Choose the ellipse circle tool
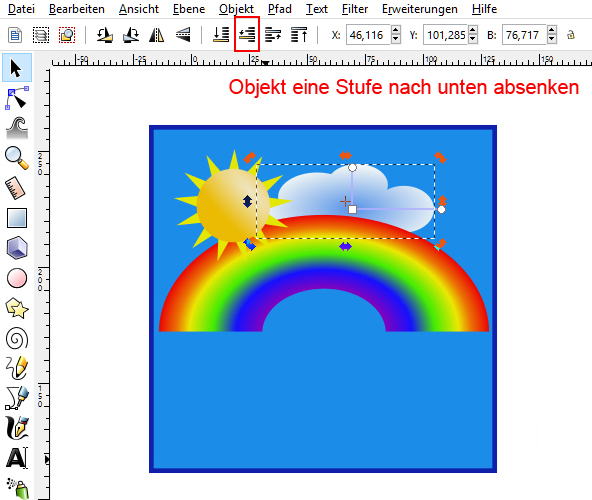 click(17, 278)
